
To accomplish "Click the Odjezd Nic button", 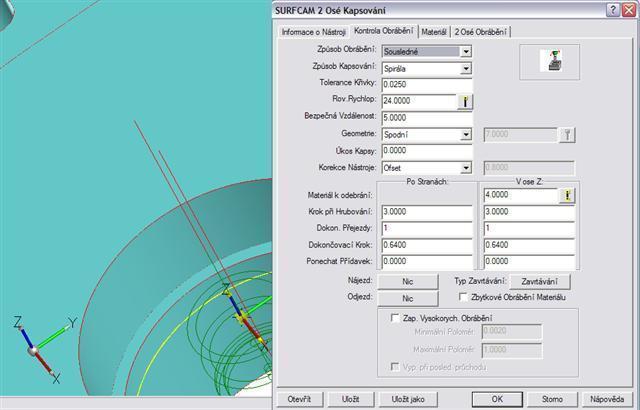I will [x=408, y=298].
